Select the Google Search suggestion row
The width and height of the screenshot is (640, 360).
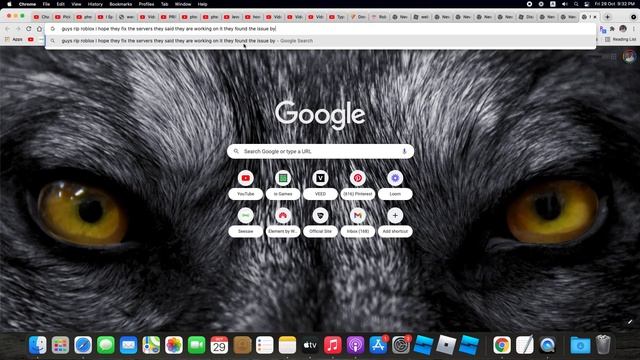[x=320, y=41]
